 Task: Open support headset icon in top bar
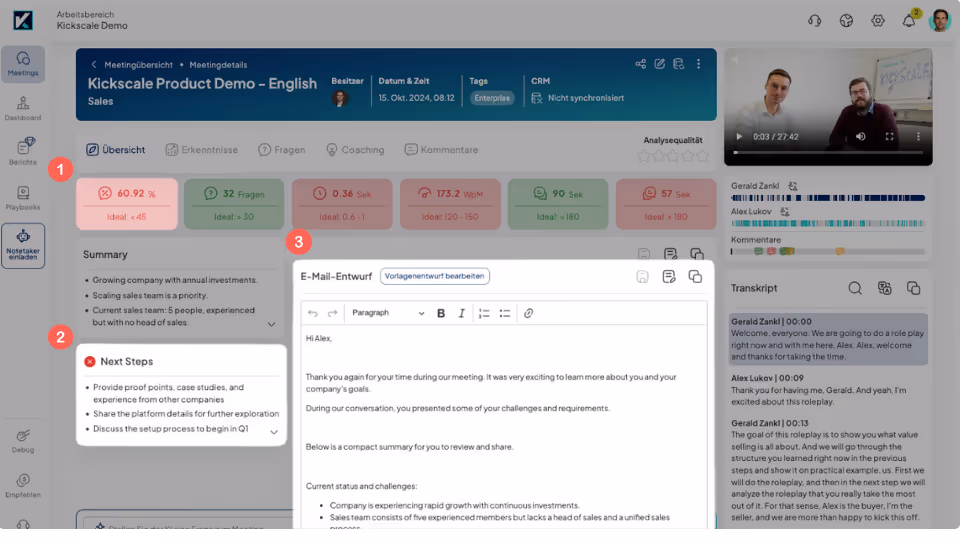tap(814, 20)
